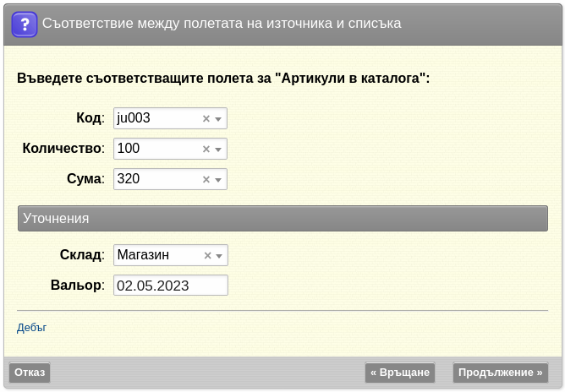Focus the Вальор date field

tap(171, 286)
